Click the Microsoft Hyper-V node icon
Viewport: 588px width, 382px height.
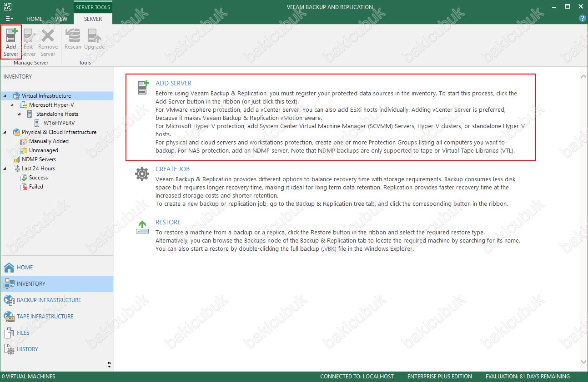pos(24,105)
